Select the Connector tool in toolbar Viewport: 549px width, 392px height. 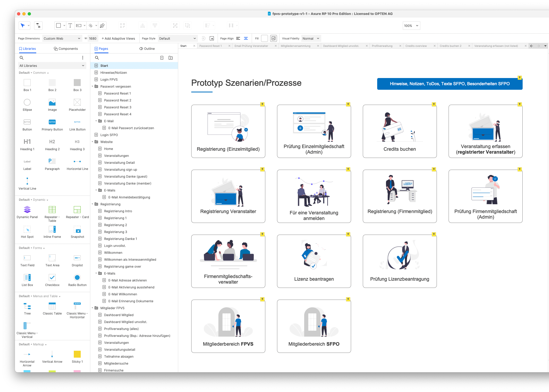(x=38, y=26)
